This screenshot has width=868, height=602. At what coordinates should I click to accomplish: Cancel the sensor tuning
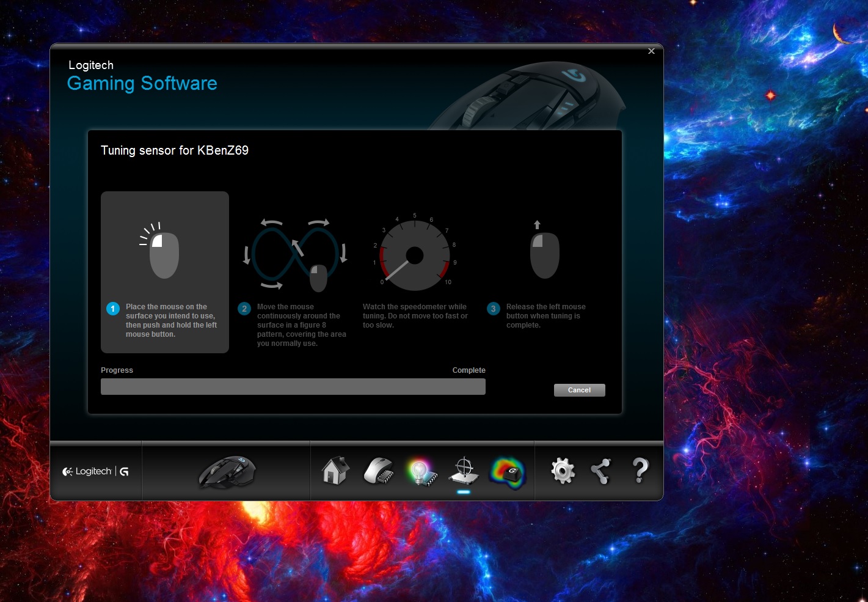tap(579, 390)
